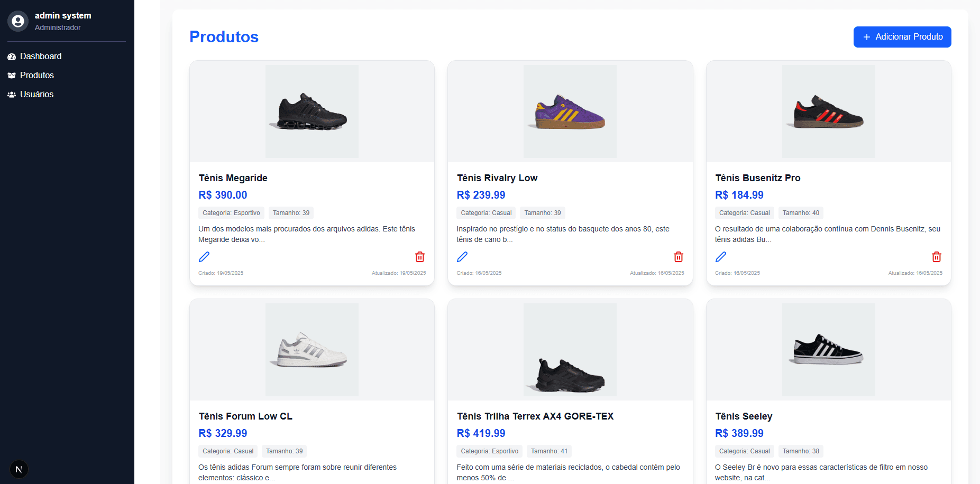Click the Casual badge on Tênis Seeley

[744, 451]
